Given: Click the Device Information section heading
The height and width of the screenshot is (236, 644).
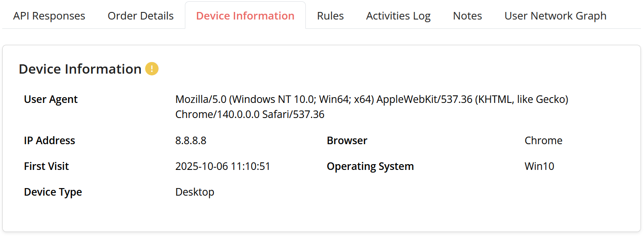Looking at the screenshot, I should point(80,69).
